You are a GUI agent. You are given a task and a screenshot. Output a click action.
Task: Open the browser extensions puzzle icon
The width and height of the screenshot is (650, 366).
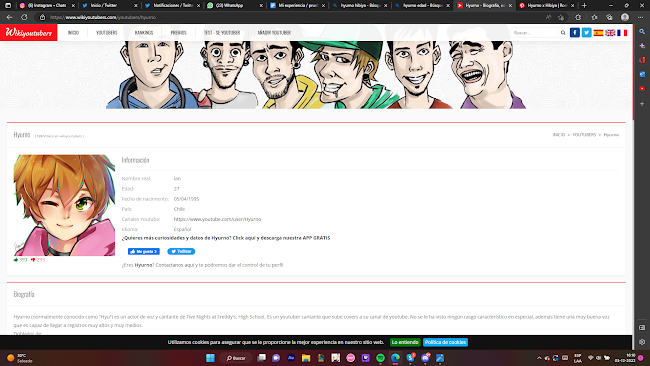(x=578, y=17)
